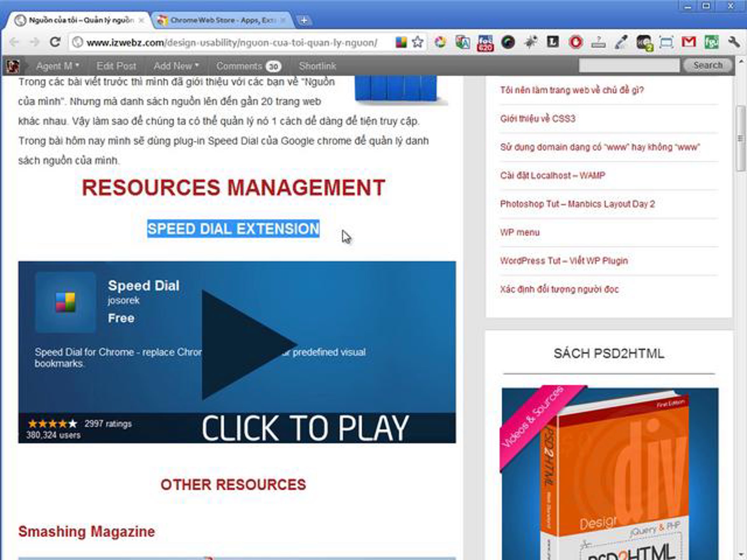The image size is (747, 560).
Task: Open the Chrome wrench settings menu
Action: (x=734, y=43)
